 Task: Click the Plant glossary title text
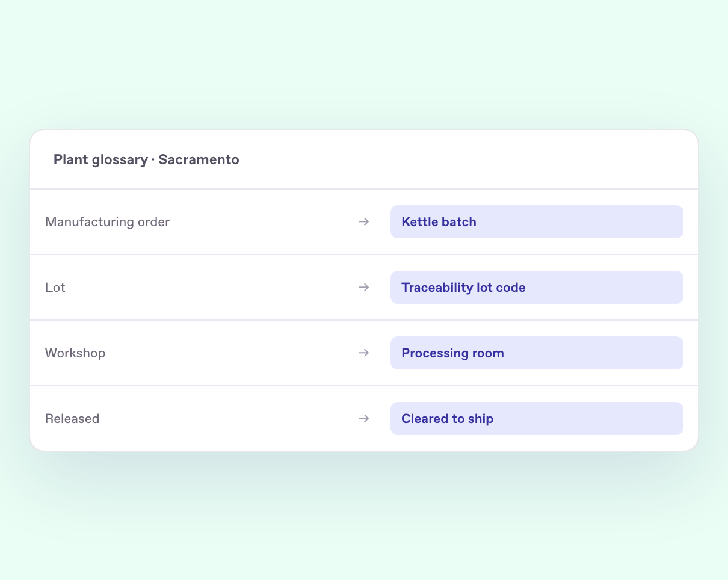[100, 160]
